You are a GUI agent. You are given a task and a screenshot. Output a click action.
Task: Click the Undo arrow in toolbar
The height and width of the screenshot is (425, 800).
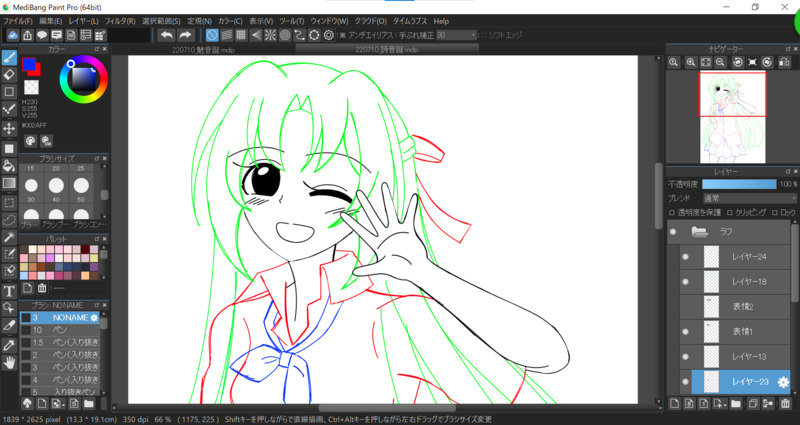(166, 35)
